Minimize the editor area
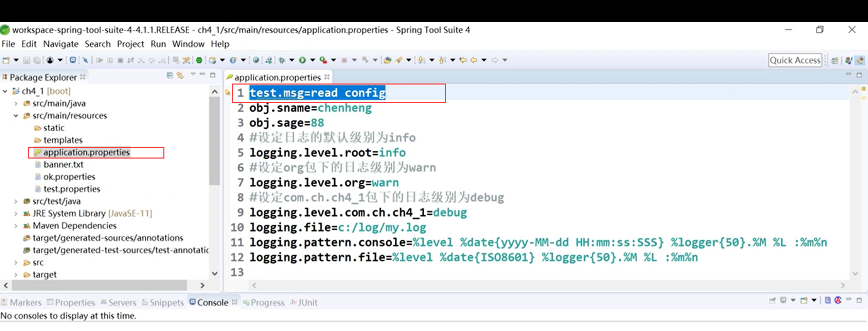This screenshot has width=868, height=331. click(848, 74)
